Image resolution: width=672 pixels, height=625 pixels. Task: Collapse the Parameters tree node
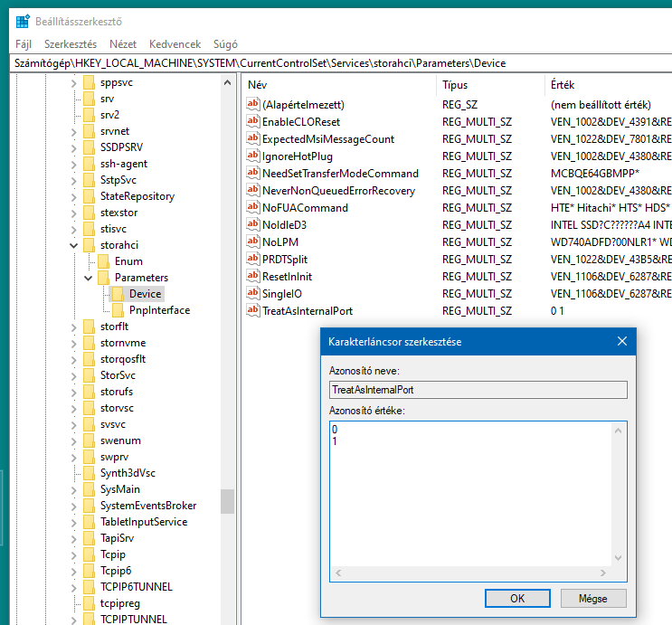click(x=89, y=279)
